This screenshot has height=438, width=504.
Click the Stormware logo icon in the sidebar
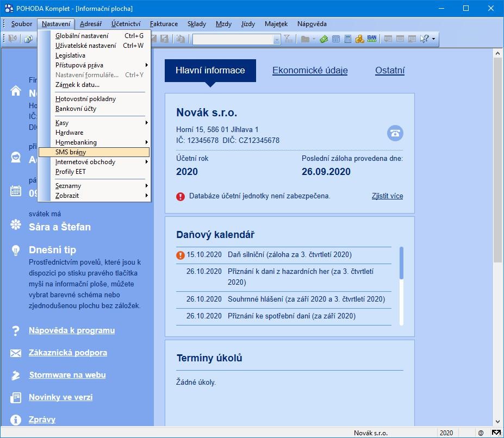(x=16, y=375)
